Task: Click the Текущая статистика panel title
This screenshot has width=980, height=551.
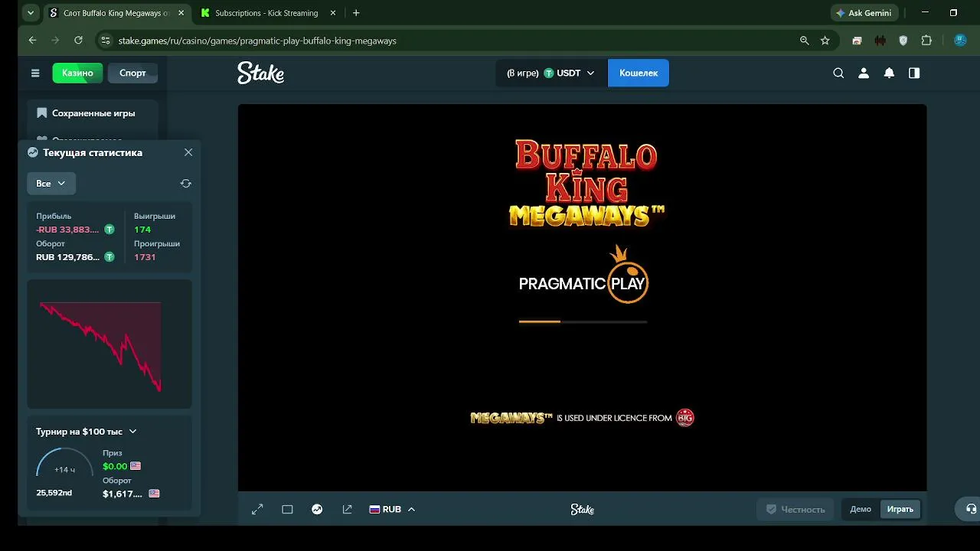Action: click(x=93, y=152)
